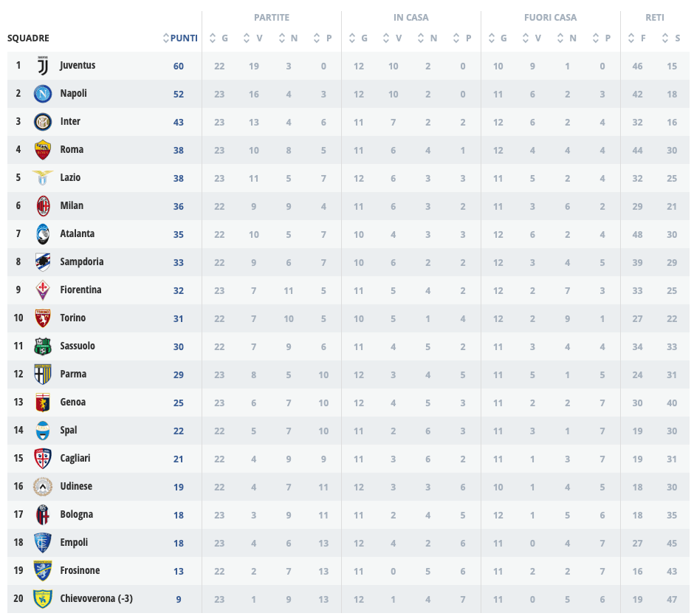
Task: Click the Atalanta club logo
Action: (x=43, y=234)
